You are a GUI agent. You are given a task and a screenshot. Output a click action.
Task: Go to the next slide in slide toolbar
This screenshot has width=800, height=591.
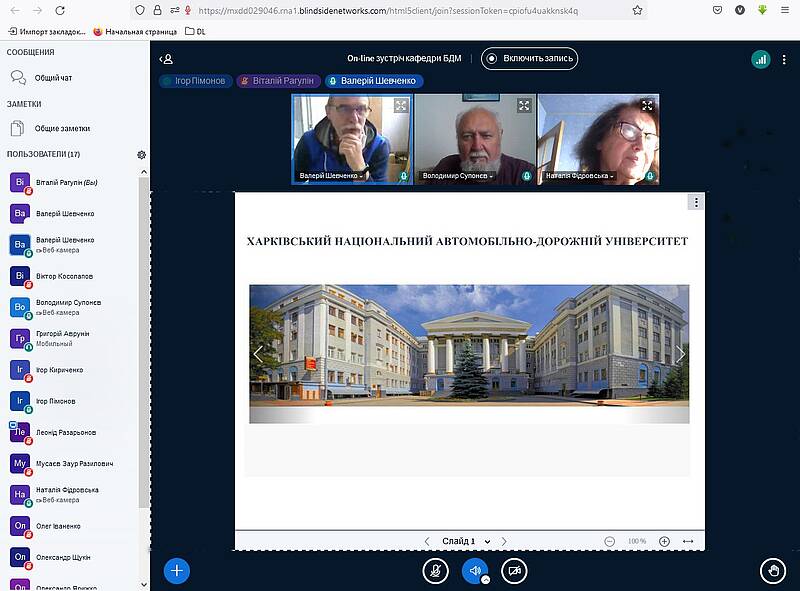click(504, 541)
